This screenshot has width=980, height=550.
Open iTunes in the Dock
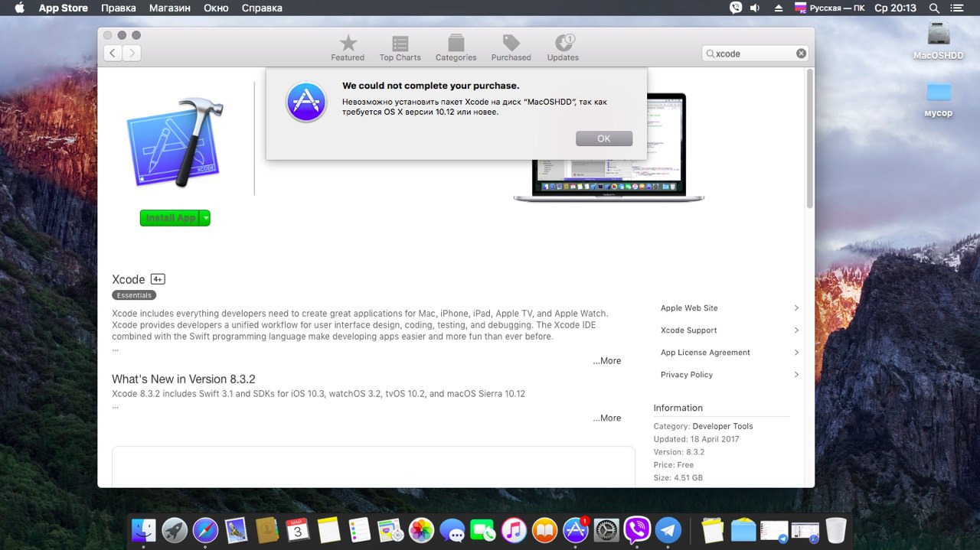pyautogui.click(x=514, y=530)
